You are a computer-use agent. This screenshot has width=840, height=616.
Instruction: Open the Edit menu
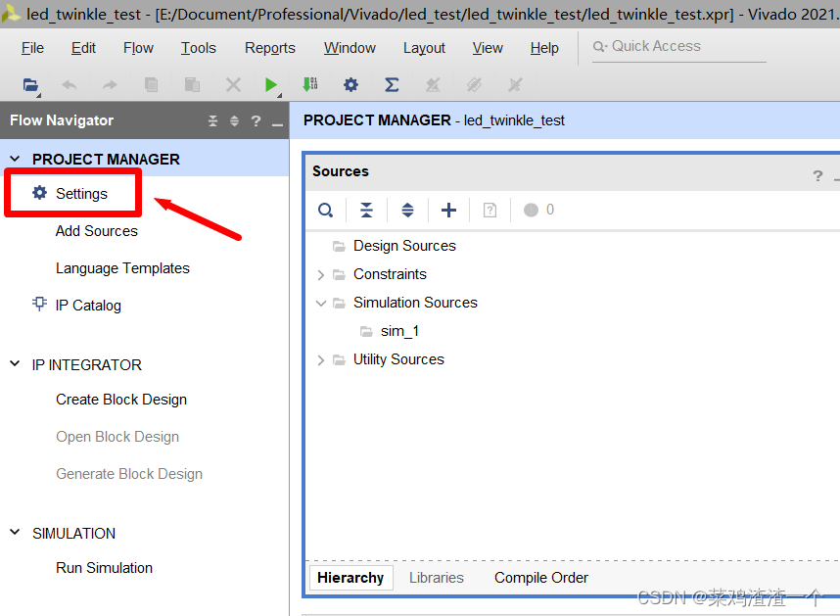83,48
